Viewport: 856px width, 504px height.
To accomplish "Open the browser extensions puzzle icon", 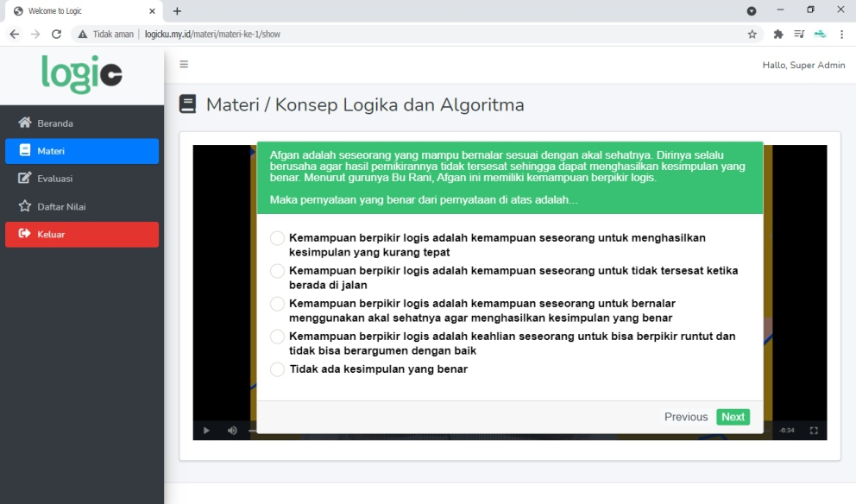I will (x=778, y=35).
